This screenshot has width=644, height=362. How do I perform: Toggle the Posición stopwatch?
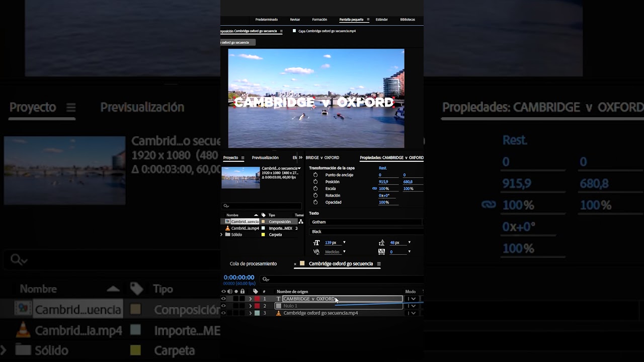(315, 182)
